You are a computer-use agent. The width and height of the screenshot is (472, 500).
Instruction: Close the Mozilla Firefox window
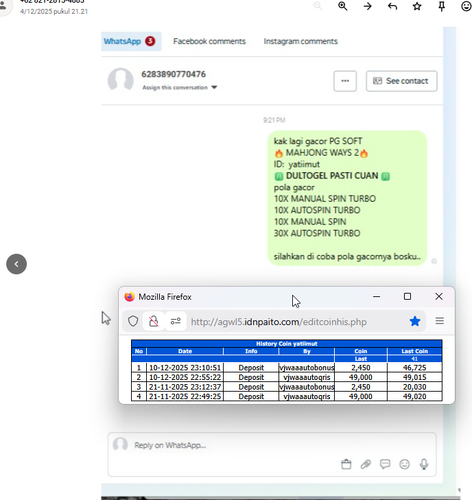(x=439, y=296)
